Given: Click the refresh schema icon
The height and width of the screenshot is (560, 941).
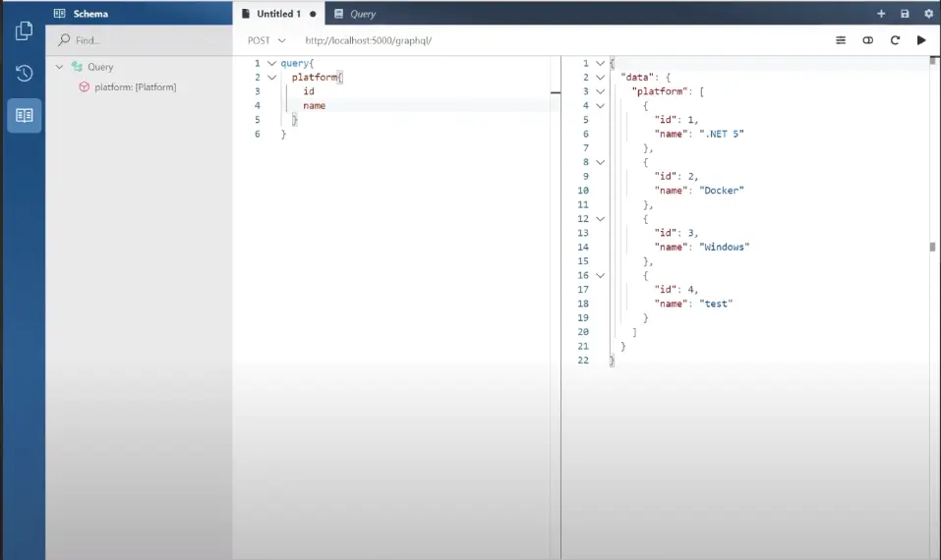Looking at the screenshot, I should pos(895,40).
